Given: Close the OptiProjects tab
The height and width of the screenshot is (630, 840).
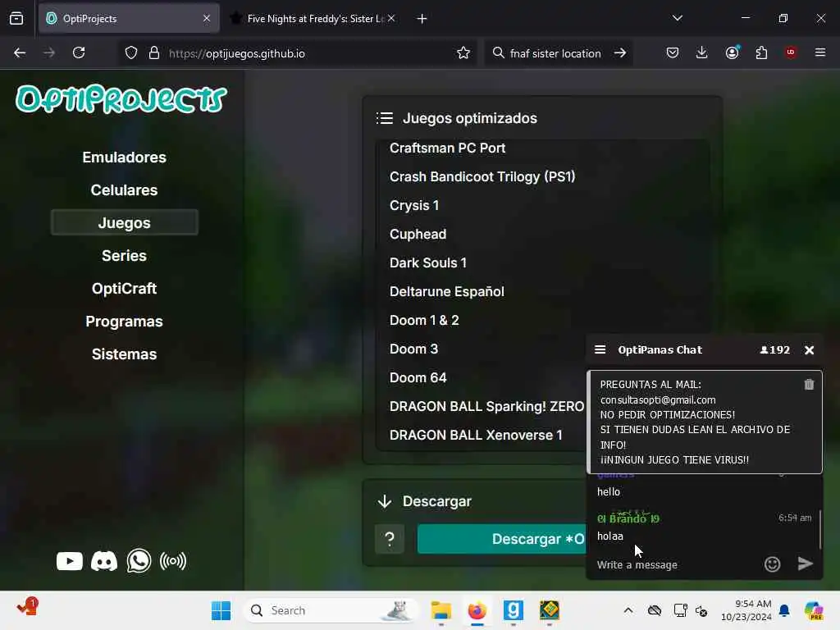Looking at the screenshot, I should click(x=207, y=19).
